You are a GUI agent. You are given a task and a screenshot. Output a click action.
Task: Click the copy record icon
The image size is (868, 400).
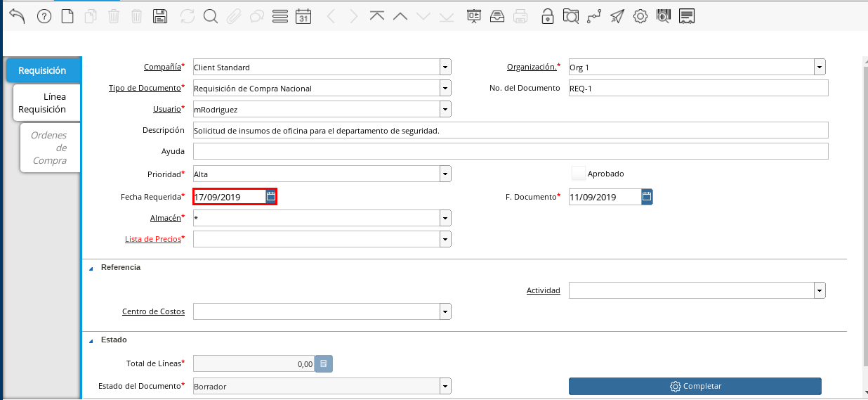pos(90,16)
